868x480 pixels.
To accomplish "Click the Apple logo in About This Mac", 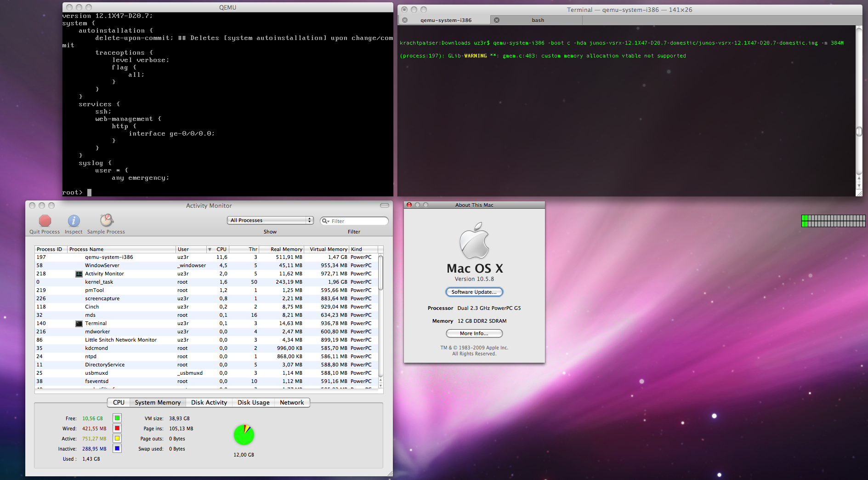I will coord(474,241).
